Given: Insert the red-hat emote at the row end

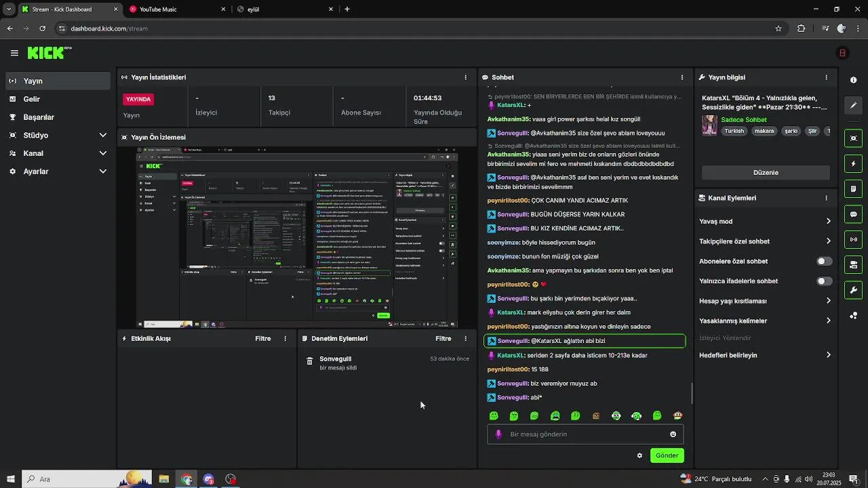Looking at the screenshot, I should (677, 415).
